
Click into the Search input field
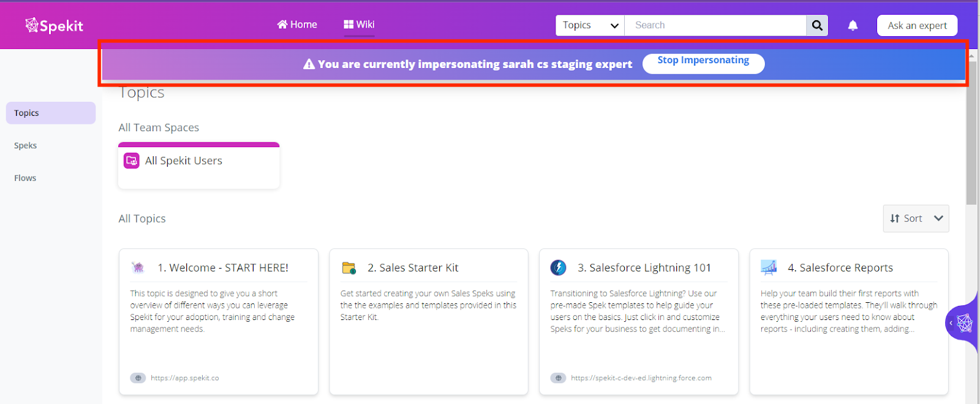tap(715, 25)
